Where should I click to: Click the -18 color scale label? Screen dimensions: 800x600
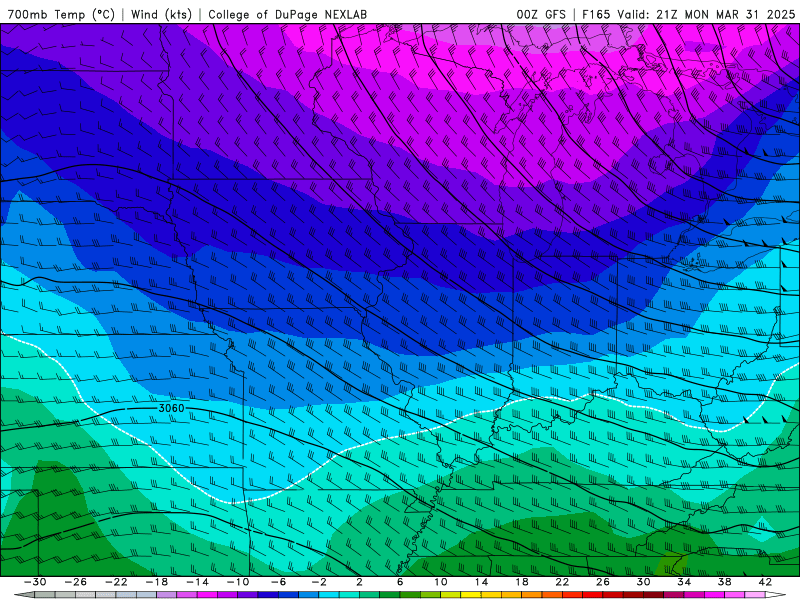tap(157, 582)
